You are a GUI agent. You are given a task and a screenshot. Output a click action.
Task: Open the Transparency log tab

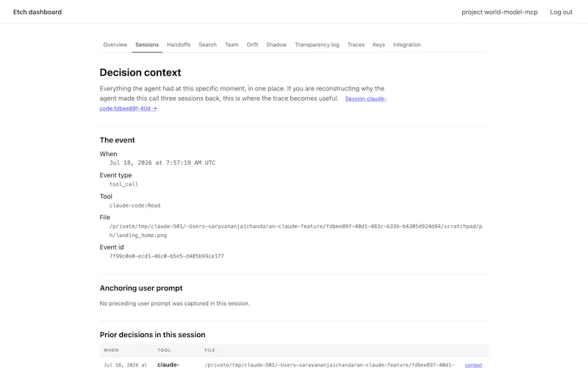click(317, 45)
